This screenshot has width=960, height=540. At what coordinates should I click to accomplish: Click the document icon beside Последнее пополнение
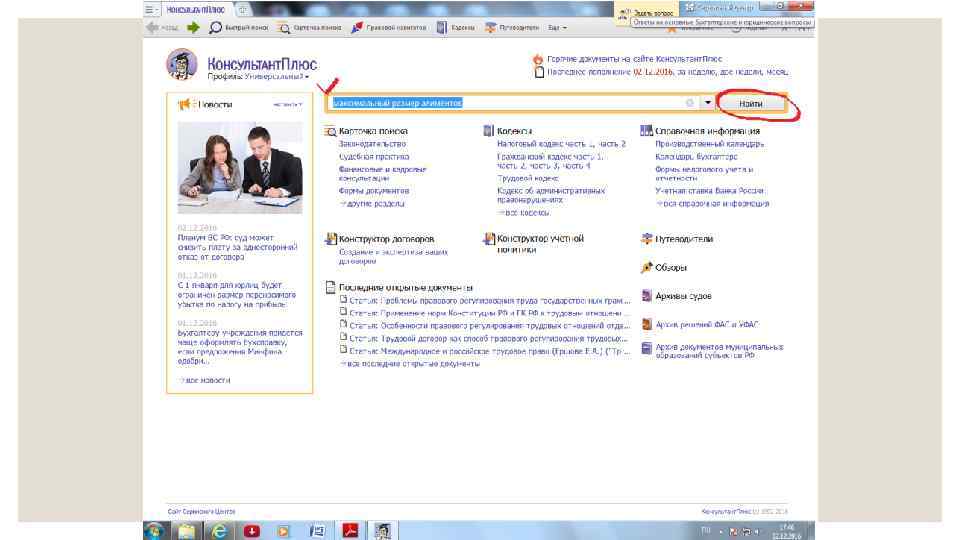point(539,72)
